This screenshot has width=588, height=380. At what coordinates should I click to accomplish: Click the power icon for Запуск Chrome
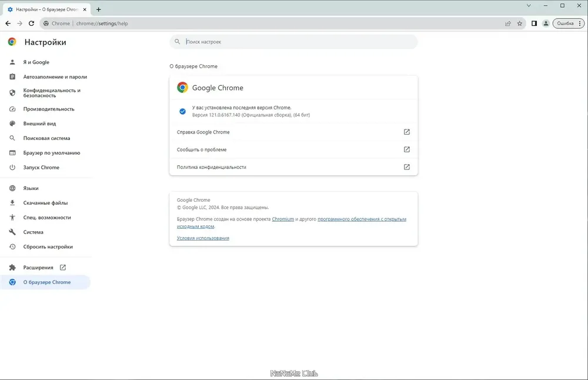click(x=12, y=168)
